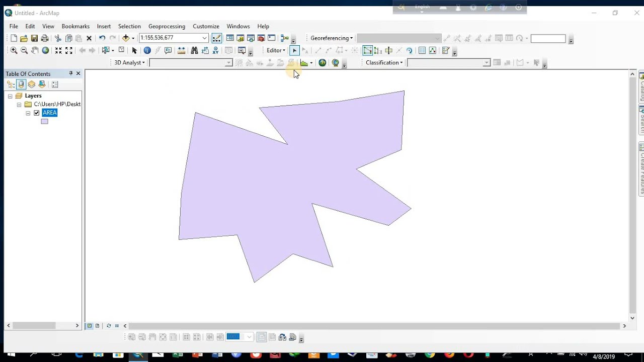Screen dimensions: 644x362
Task: Click the Fixed Zoom Out icon
Action: 69,50
